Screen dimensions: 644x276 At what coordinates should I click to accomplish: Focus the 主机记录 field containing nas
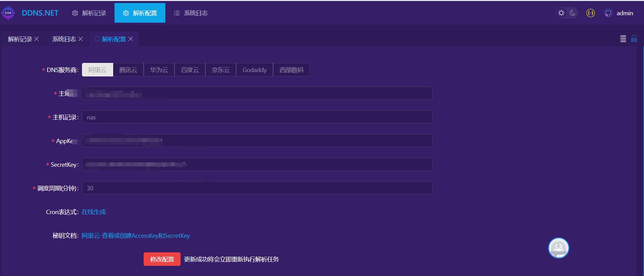click(x=257, y=117)
